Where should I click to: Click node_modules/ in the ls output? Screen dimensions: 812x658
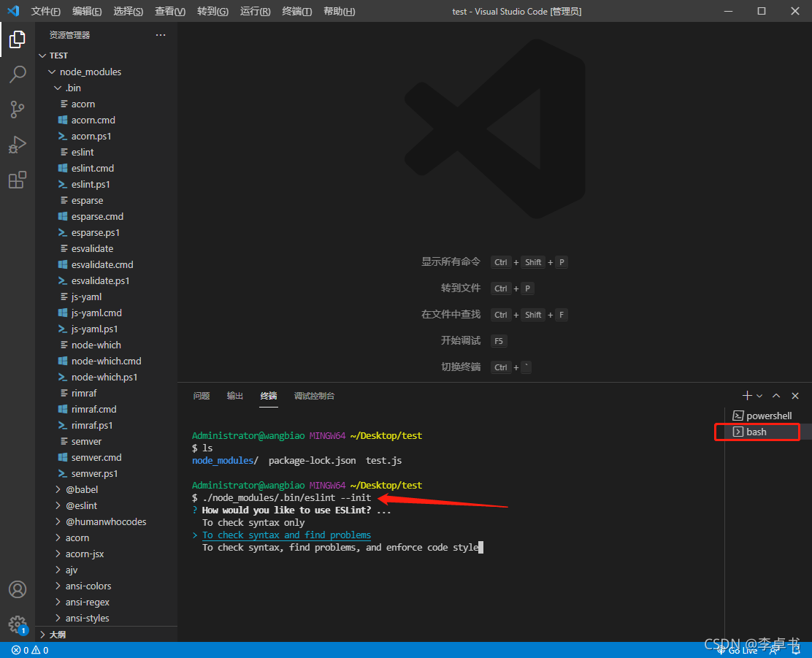pos(225,461)
